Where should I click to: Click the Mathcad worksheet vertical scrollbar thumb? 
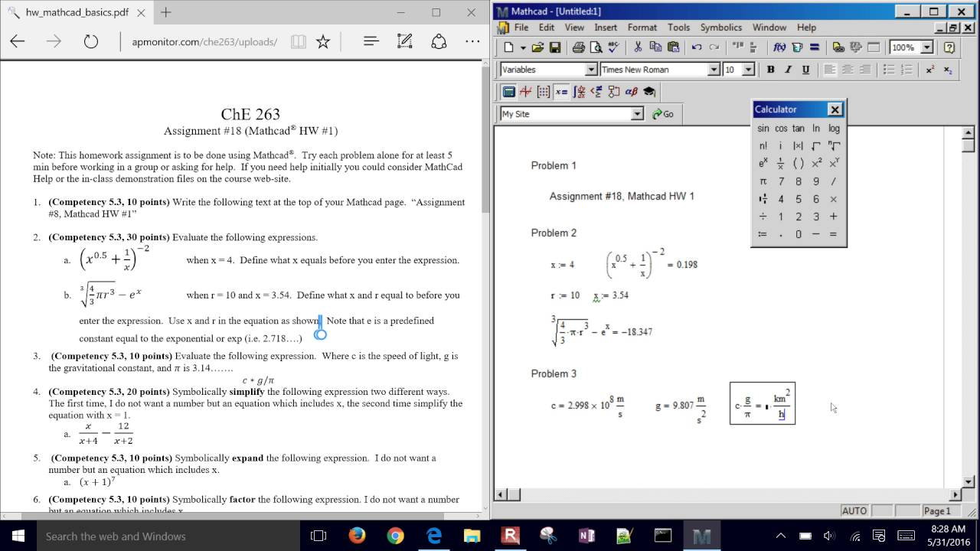coord(968,147)
